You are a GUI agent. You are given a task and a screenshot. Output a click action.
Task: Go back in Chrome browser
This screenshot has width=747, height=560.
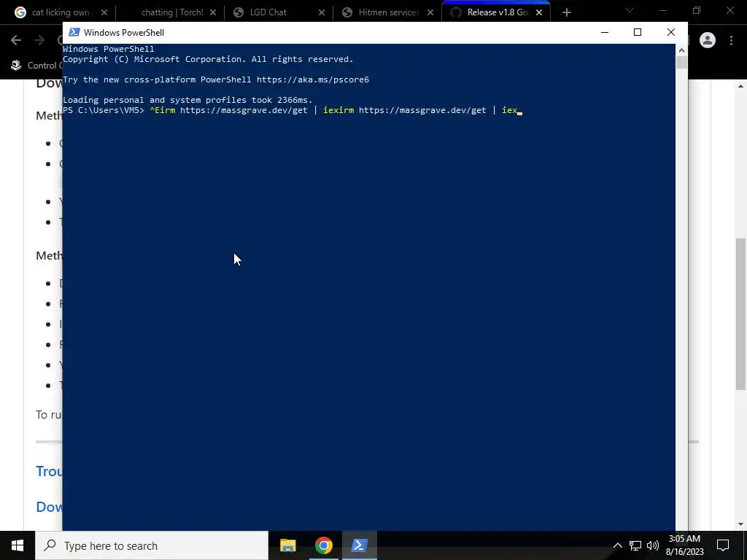(16, 41)
